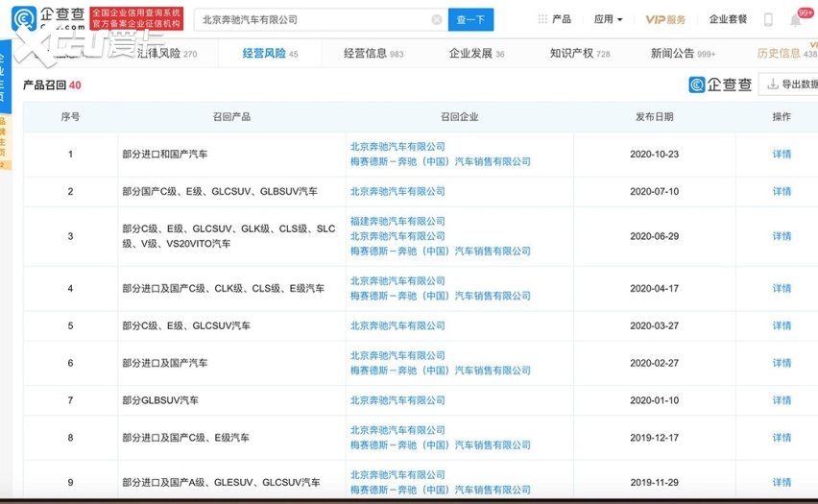Open 福建奔驰汽车有限公司 company link
Screen dimensions: 818x504
397,221
